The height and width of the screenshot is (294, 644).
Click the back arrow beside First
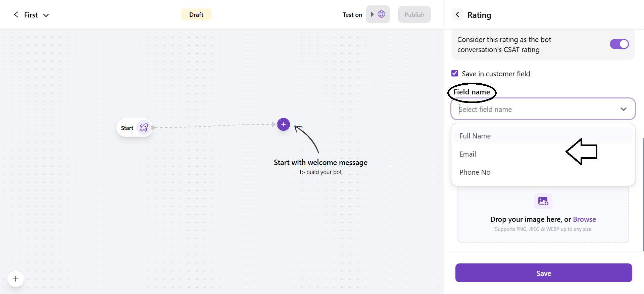pyautogui.click(x=16, y=14)
